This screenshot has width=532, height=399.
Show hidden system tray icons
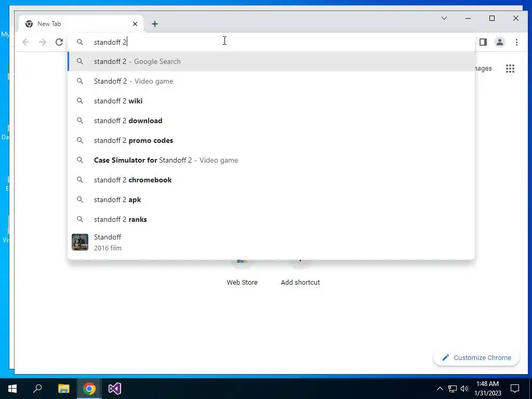[x=440, y=389]
